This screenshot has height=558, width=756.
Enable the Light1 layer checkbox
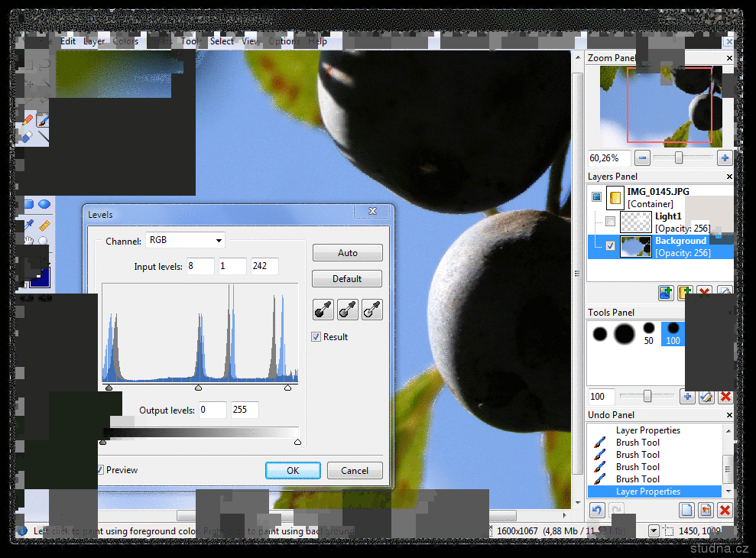click(610, 222)
